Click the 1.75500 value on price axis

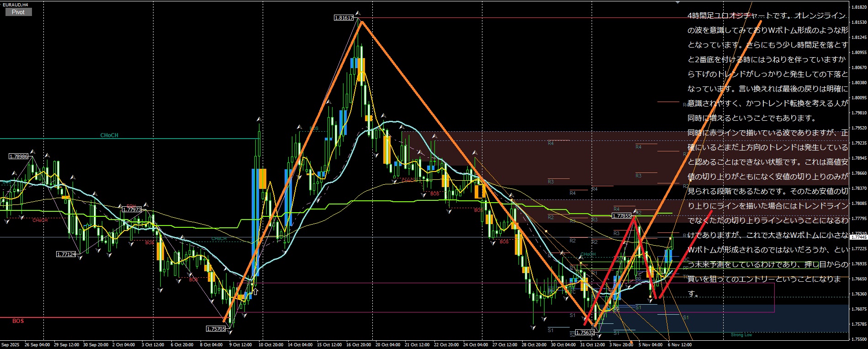point(859,339)
